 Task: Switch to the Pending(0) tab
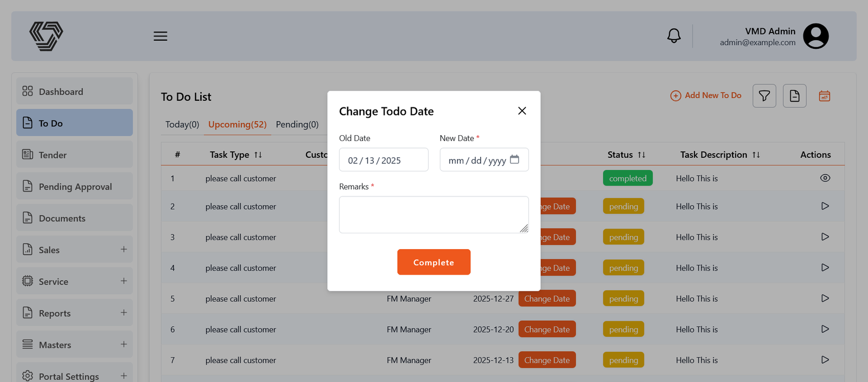point(297,124)
